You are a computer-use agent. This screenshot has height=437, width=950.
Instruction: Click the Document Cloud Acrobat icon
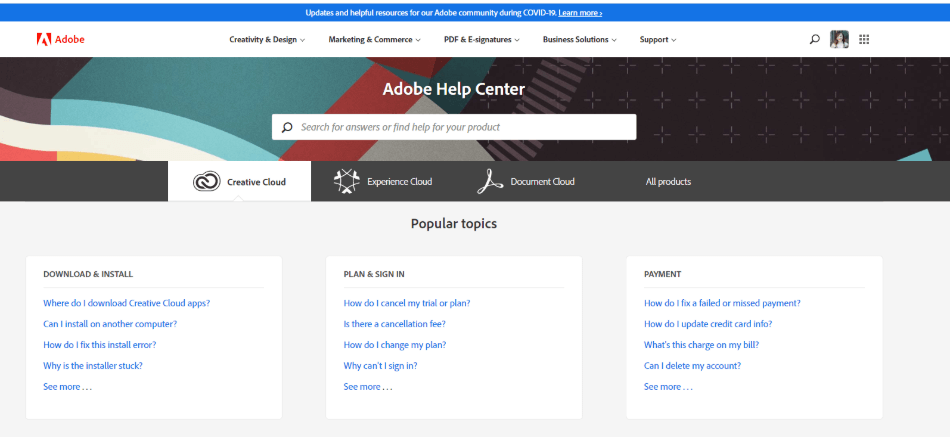490,181
